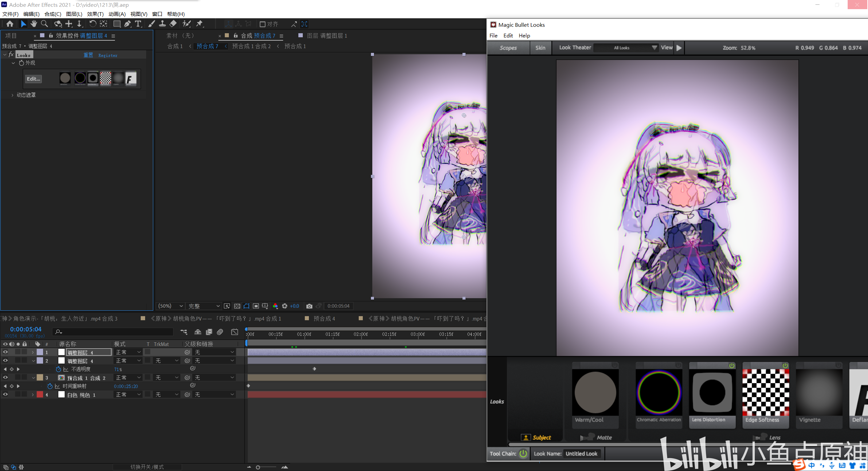Toggle 不透明度 stopwatch keyframing

(58, 369)
